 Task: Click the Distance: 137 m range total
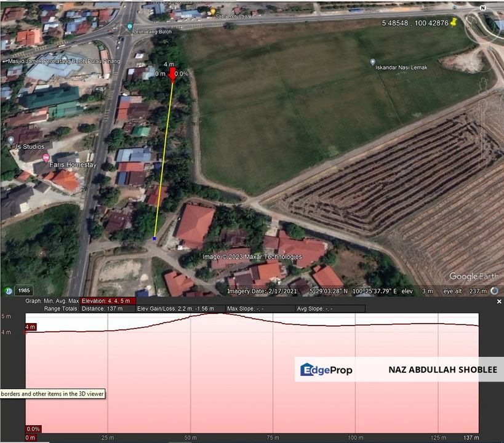click(x=105, y=309)
